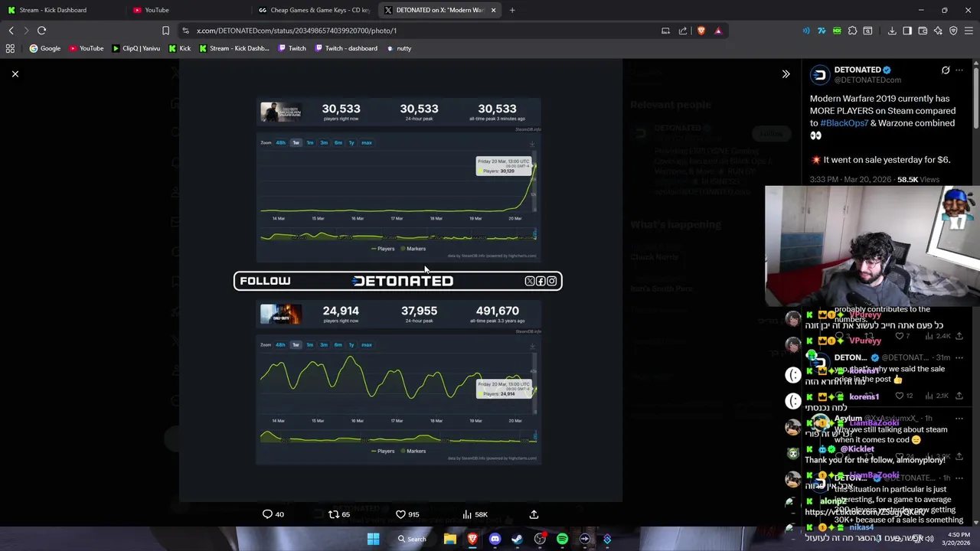The image size is (980, 551).
Task: View site information icon in address bar
Action: [x=185, y=31]
